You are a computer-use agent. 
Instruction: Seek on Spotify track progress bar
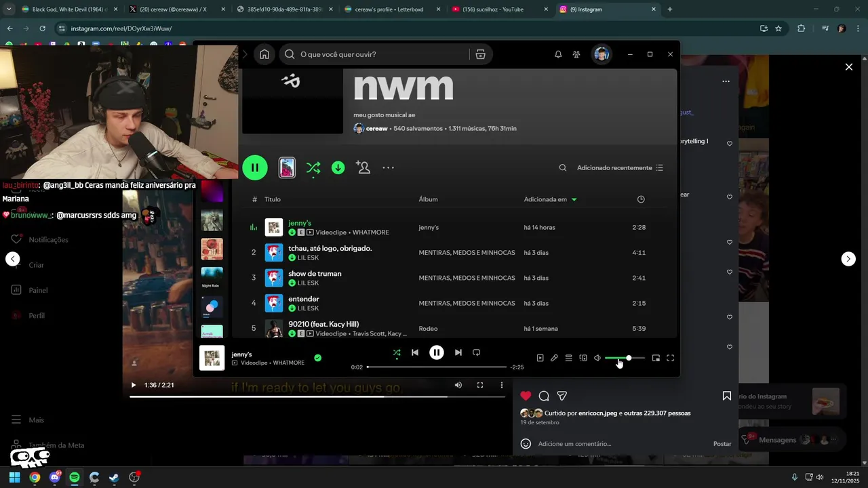tap(437, 367)
